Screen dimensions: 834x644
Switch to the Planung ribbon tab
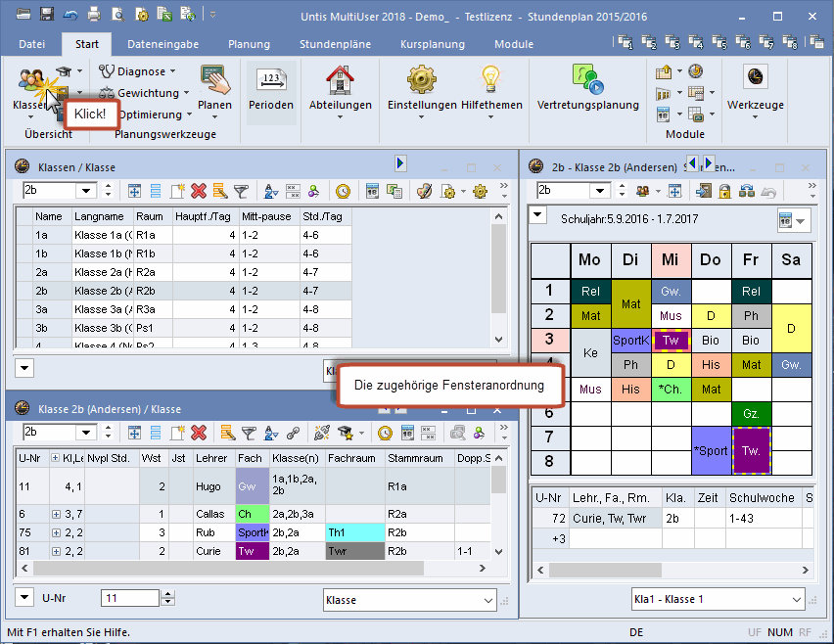249,44
